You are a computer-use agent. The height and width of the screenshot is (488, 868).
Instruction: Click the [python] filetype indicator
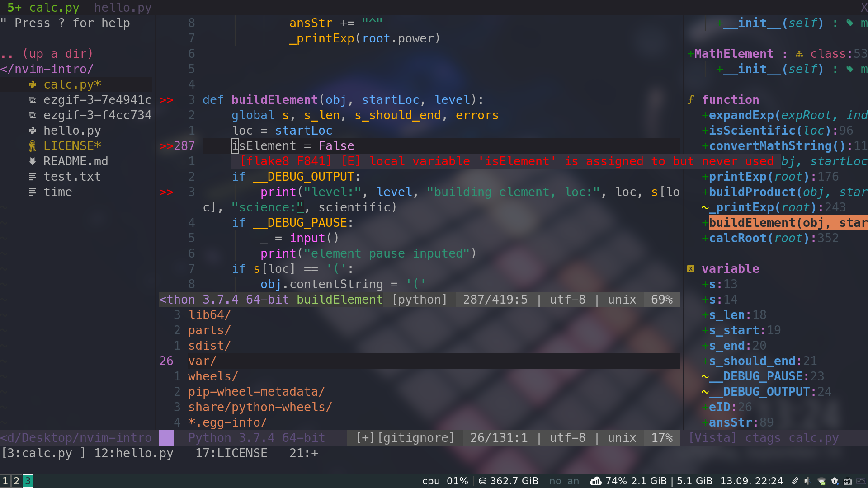[x=420, y=300]
